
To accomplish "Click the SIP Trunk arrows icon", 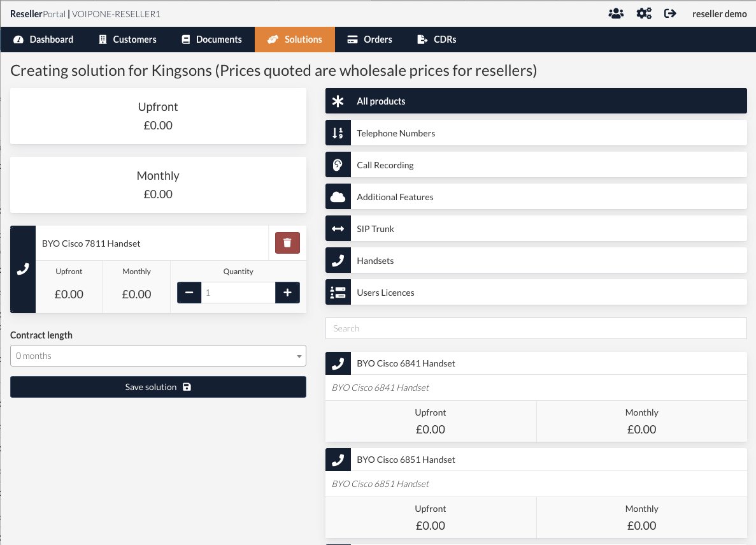I will [338, 228].
